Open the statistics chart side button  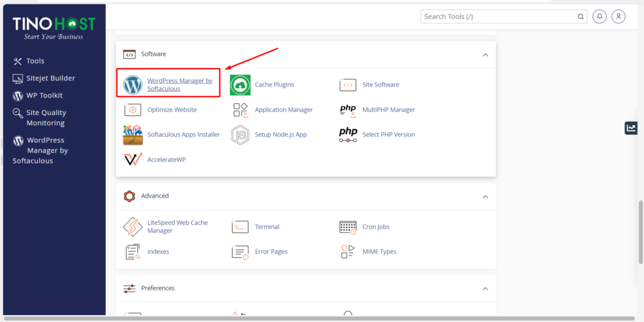631,128
